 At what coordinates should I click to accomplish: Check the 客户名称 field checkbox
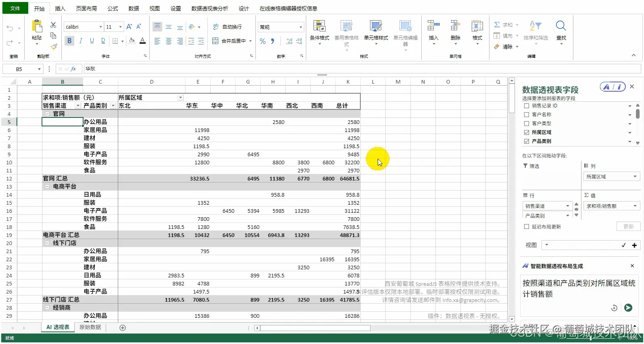tap(527, 115)
